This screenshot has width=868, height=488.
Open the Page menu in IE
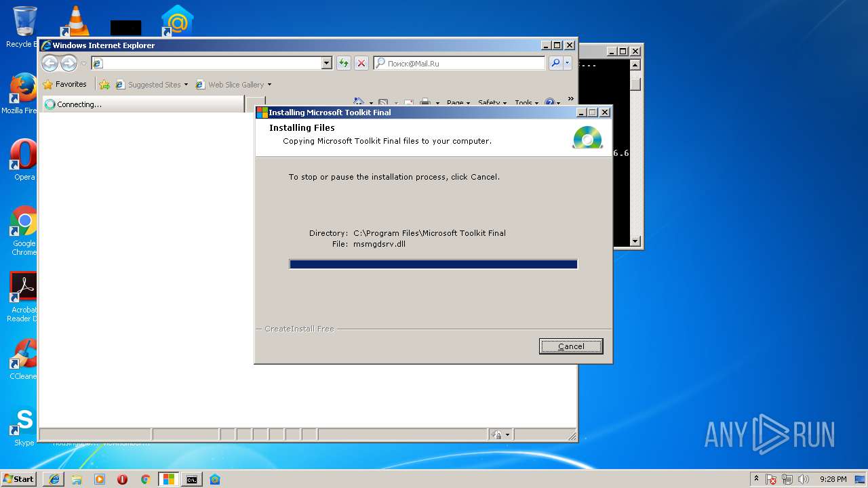coord(458,103)
